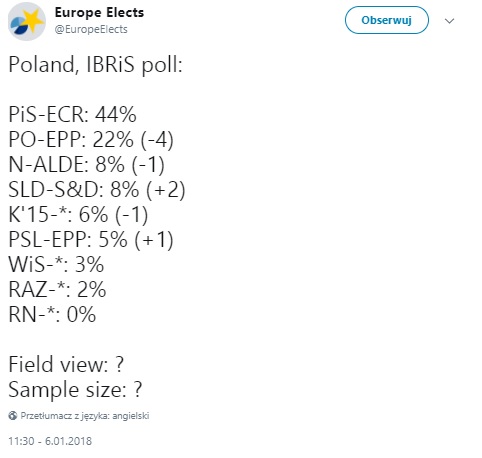Click the PO-EPP 22% (-4) line
Screen dimensions: 482x458
coord(91,139)
